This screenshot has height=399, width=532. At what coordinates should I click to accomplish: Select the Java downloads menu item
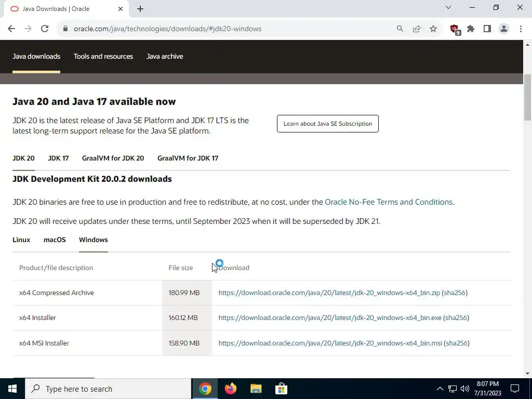(x=36, y=56)
